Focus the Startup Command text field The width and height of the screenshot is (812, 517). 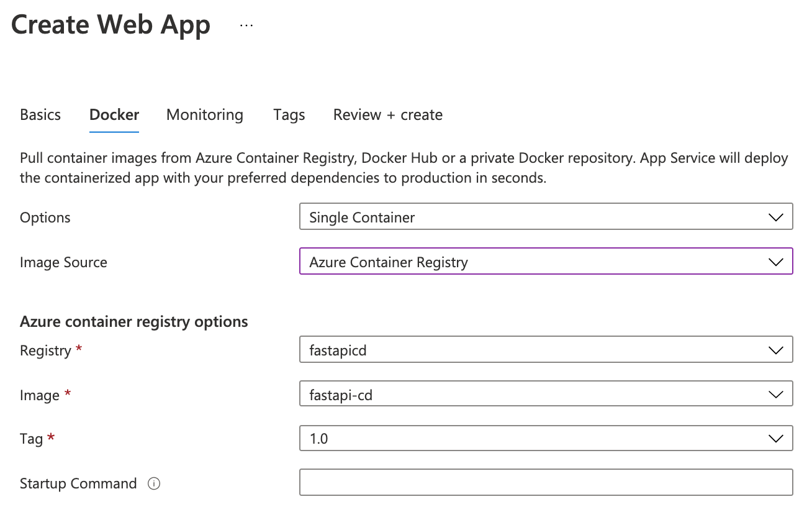(x=545, y=482)
